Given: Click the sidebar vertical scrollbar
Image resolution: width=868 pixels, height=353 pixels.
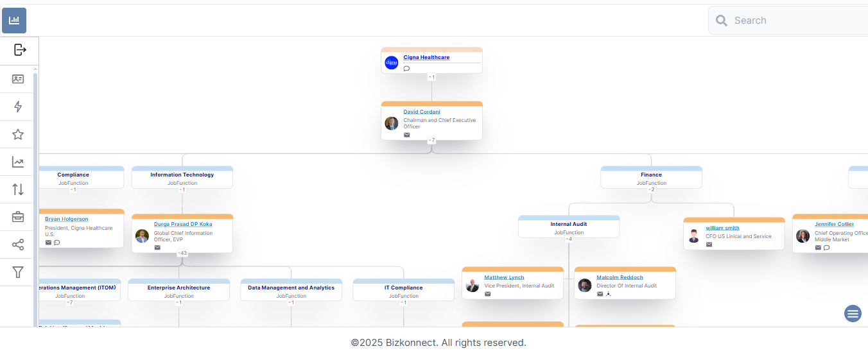Looking at the screenshot, I should [35, 199].
